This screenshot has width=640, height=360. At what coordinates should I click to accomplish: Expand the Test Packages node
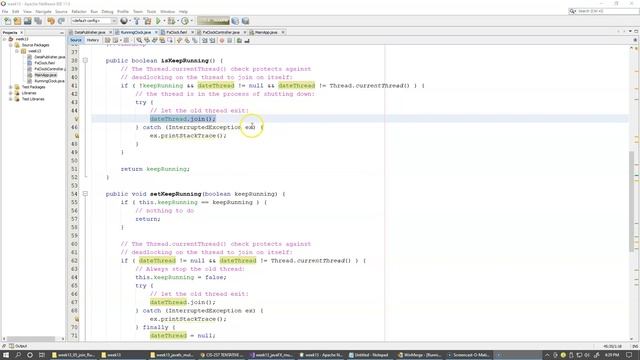pyautogui.click(x=11, y=87)
